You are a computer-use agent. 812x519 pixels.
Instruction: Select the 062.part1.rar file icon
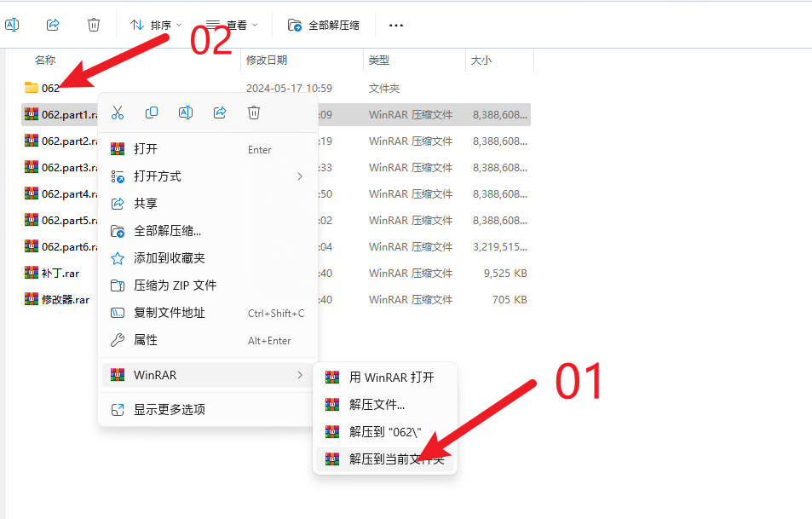tap(32, 114)
